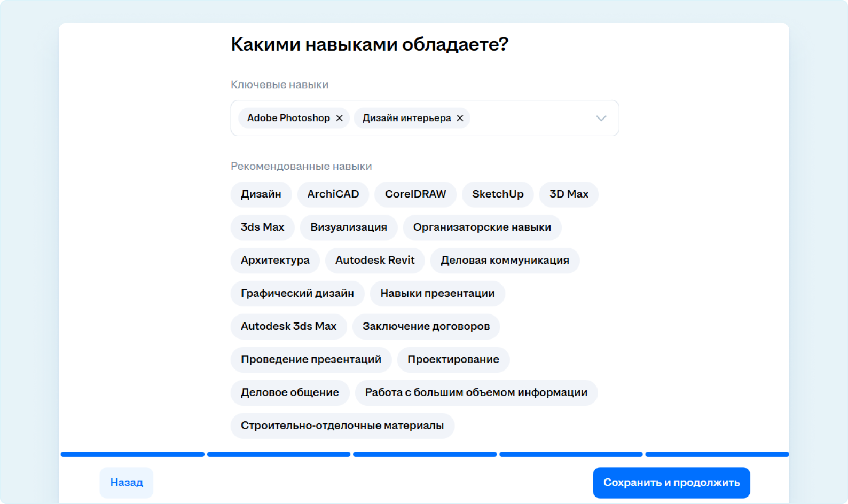This screenshot has width=848, height=504.
Task: Choose the Графический дизайн chip
Action: coord(297,294)
